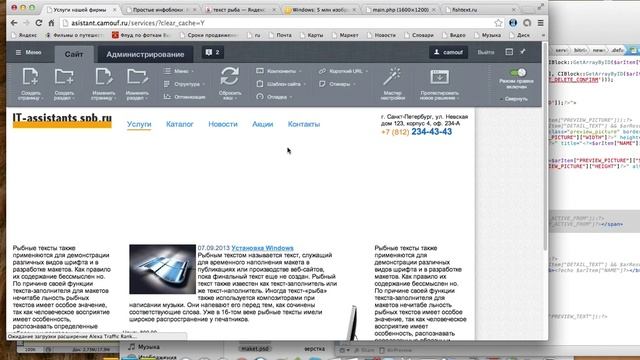Open Маркет bookmark
Screen dimensions: 640x360
[x=345, y=35]
